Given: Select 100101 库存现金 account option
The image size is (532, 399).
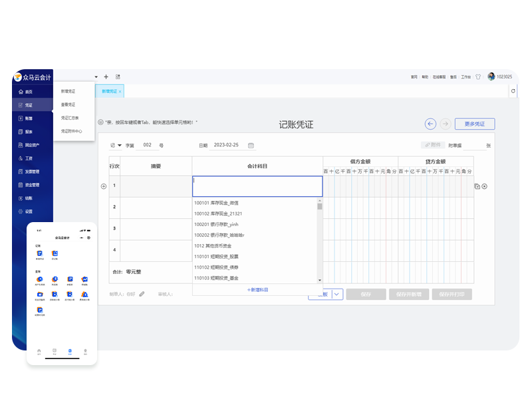Looking at the screenshot, I should (255, 203).
